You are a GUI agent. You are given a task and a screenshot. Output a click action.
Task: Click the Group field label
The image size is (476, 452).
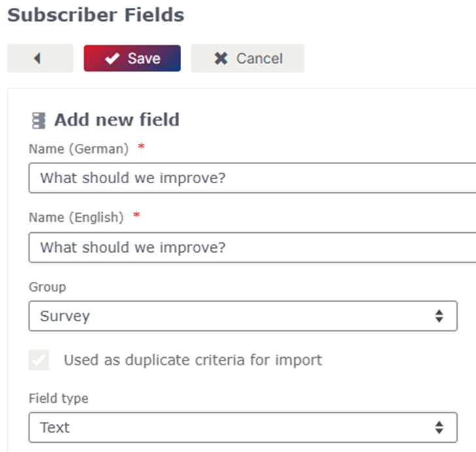click(47, 287)
